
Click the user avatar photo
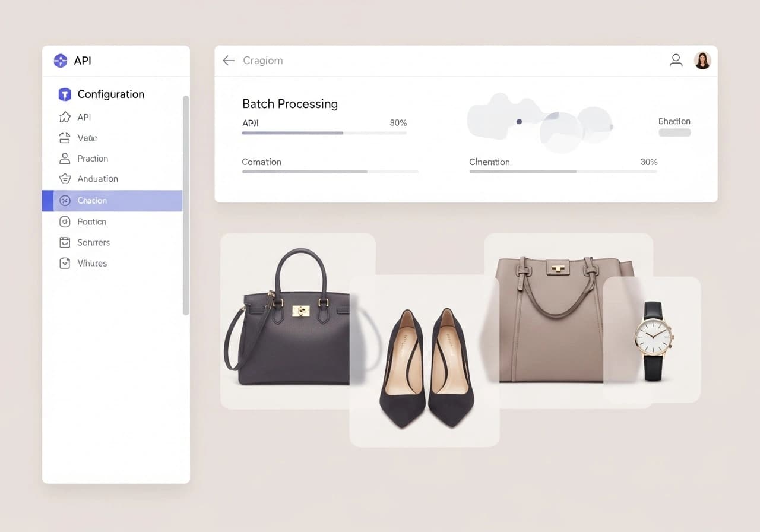tap(702, 61)
